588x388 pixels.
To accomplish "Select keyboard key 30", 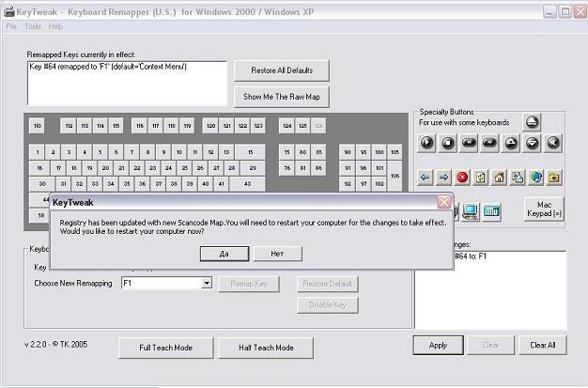I will point(42,183).
